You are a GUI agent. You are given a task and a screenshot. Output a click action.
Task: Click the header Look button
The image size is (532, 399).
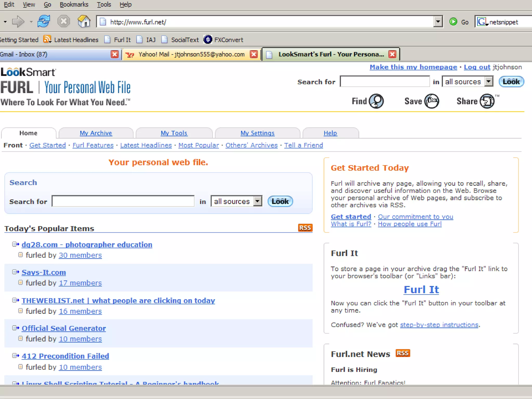511,82
